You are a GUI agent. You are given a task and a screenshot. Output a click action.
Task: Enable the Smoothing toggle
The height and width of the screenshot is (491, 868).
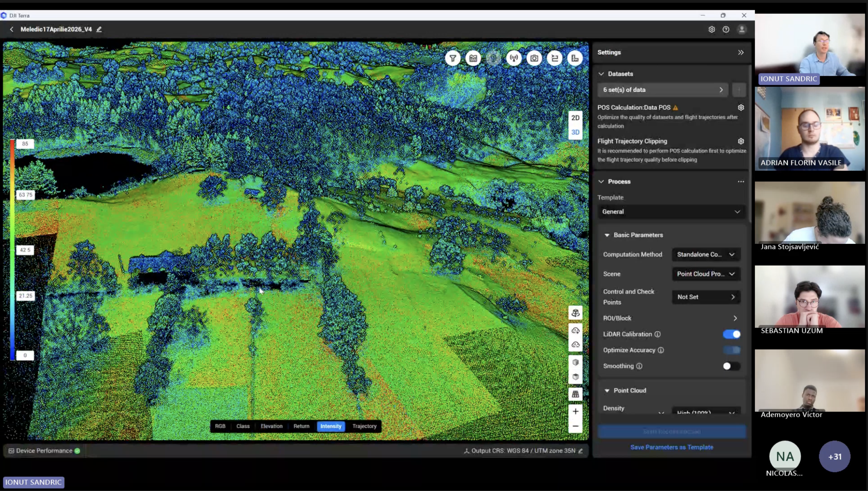pos(731,366)
